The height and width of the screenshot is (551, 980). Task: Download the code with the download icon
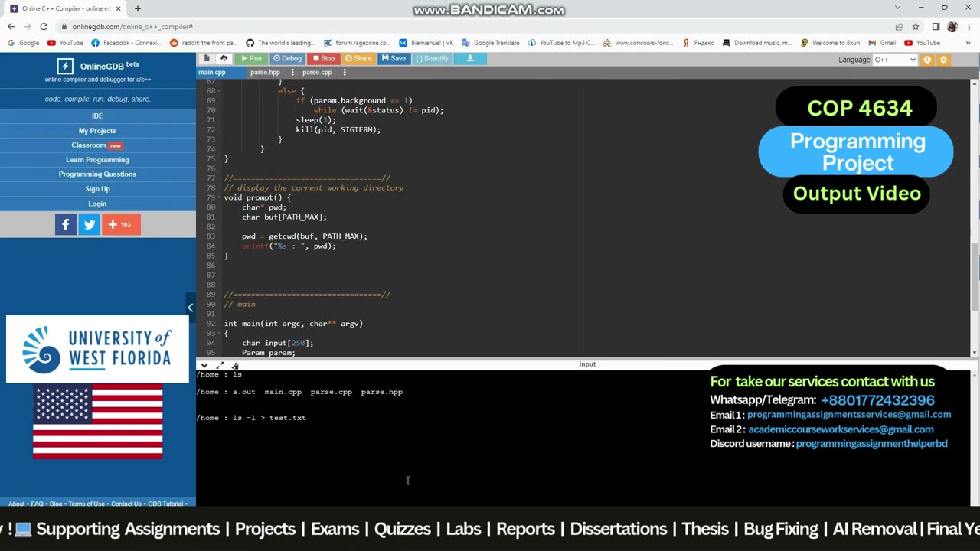tap(470, 58)
